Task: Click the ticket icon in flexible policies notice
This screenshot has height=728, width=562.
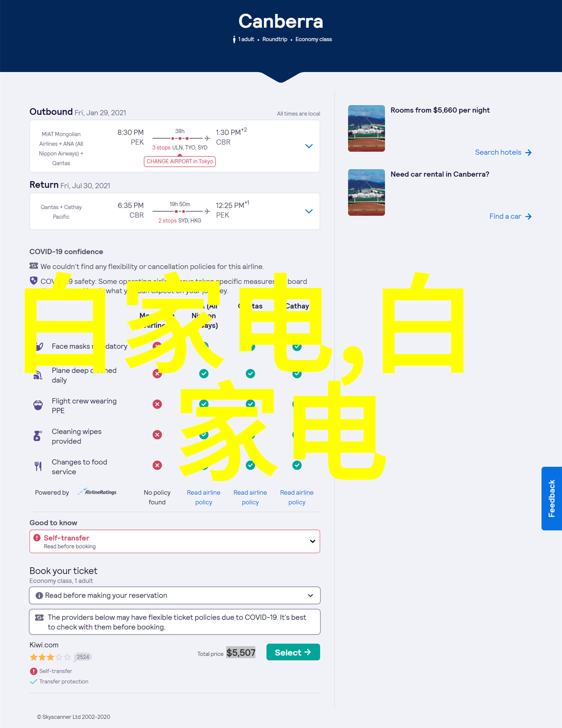Action: click(x=39, y=617)
